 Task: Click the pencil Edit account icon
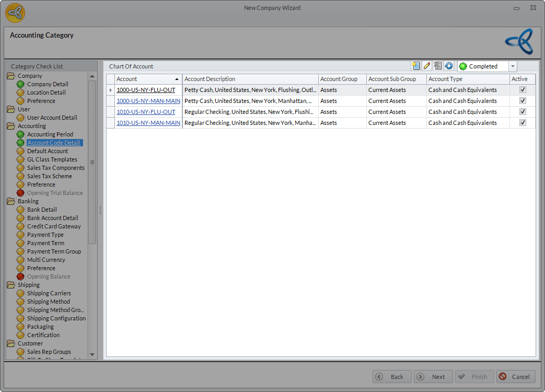tap(427, 66)
